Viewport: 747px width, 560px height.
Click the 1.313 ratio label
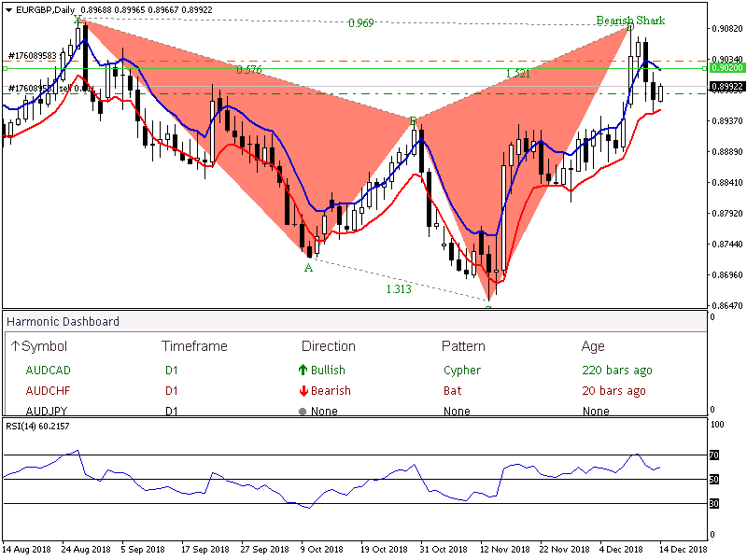[399, 289]
